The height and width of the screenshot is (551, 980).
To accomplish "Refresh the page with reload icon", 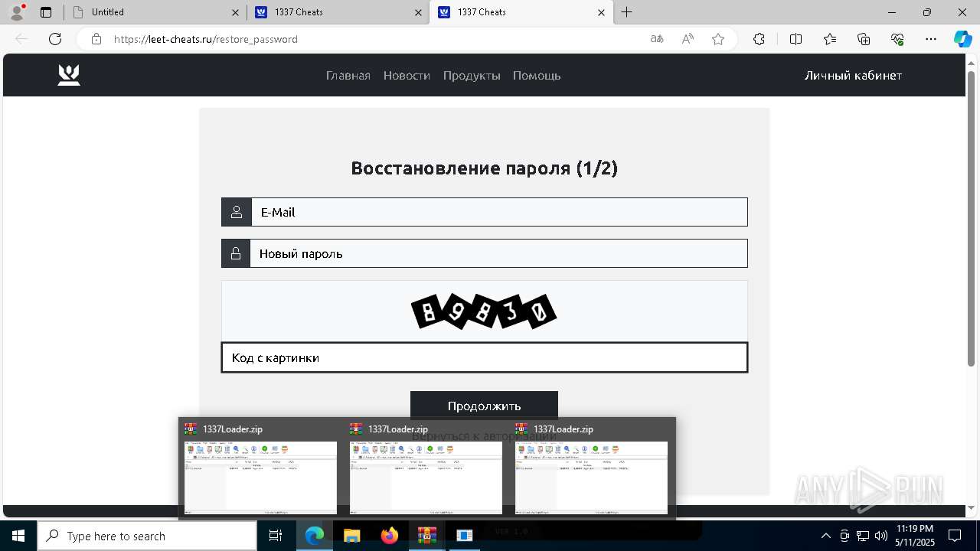I will [x=55, y=39].
